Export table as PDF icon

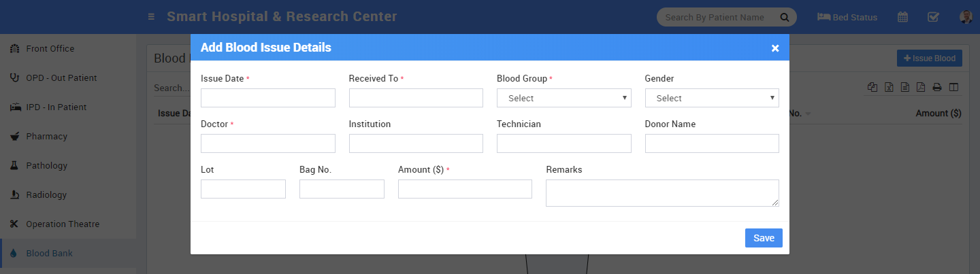click(921, 87)
